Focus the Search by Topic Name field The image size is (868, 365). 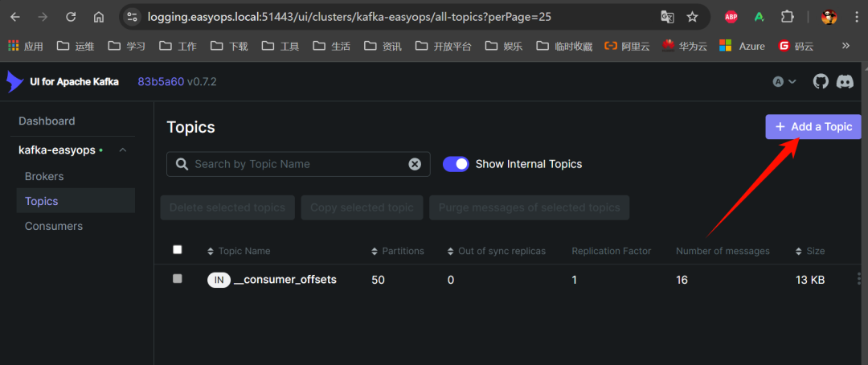click(298, 164)
